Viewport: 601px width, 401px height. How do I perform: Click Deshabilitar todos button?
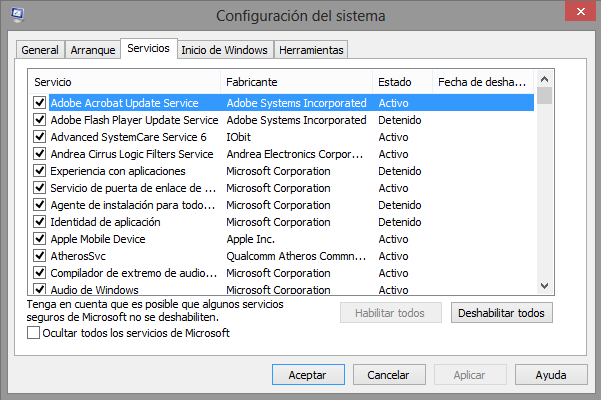[x=502, y=313]
